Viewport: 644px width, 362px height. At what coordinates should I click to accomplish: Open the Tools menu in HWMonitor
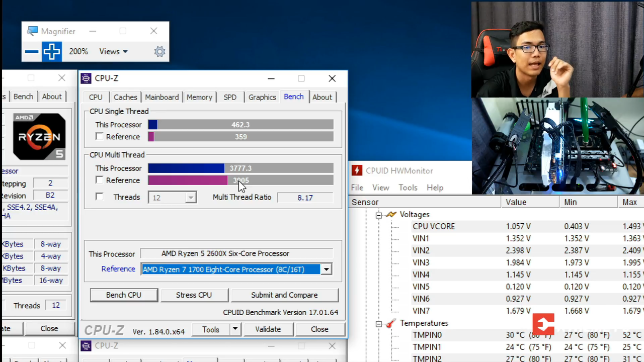click(408, 188)
